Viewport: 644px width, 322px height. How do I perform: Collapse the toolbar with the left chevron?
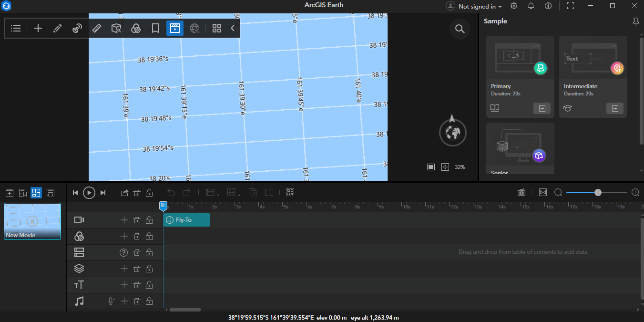233,28
